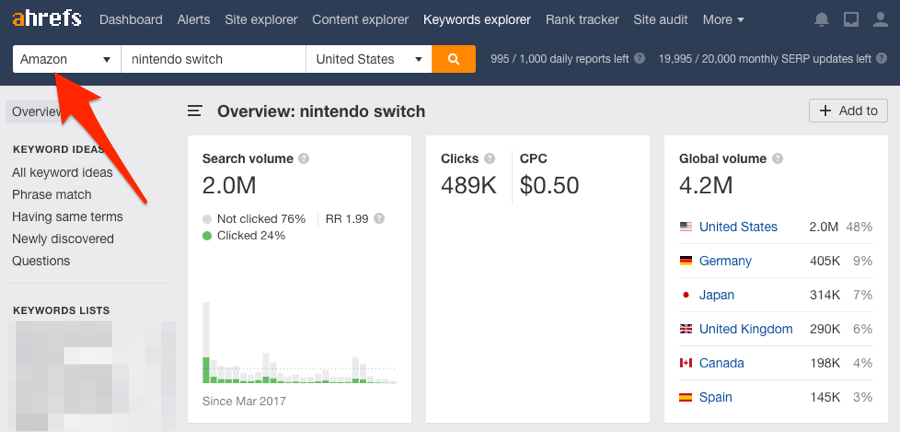
Task: Open Phrase match in sidebar
Action: tap(52, 195)
